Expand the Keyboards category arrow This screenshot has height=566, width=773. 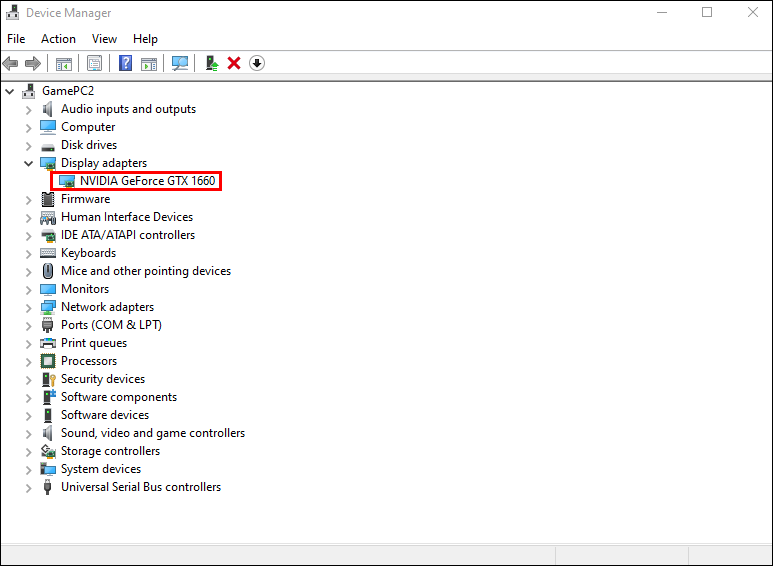pos(29,254)
